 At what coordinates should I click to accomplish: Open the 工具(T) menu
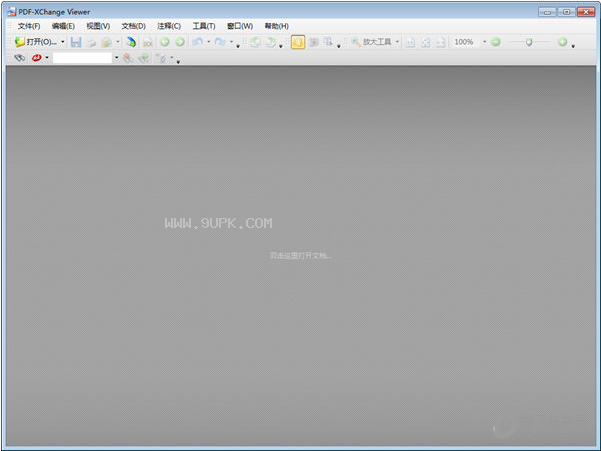204,26
